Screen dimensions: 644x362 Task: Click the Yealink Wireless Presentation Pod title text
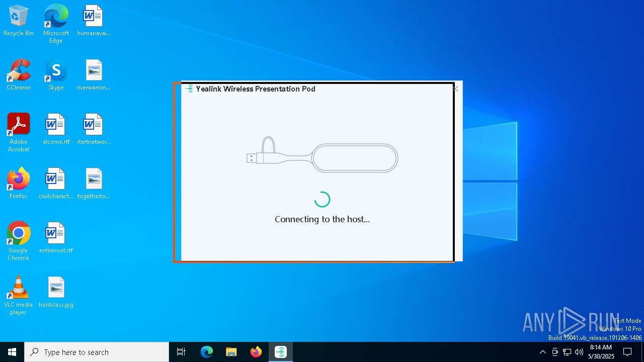pyautogui.click(x=256, y=89)
